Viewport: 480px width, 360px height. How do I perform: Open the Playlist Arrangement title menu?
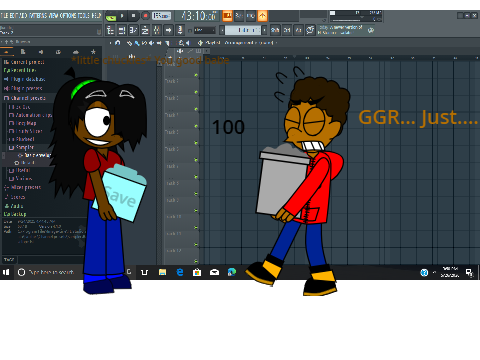239,43
